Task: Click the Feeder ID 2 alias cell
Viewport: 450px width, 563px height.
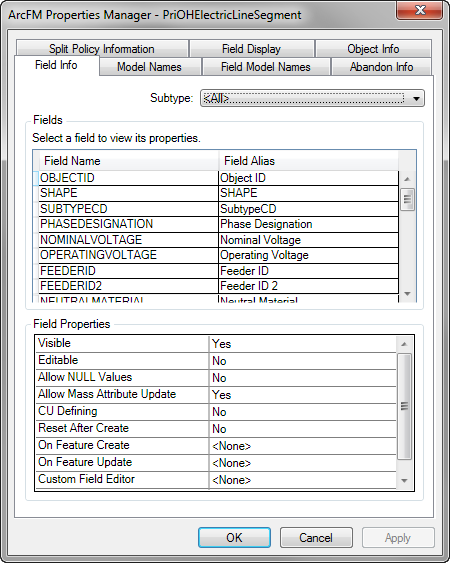Action: 308,286
